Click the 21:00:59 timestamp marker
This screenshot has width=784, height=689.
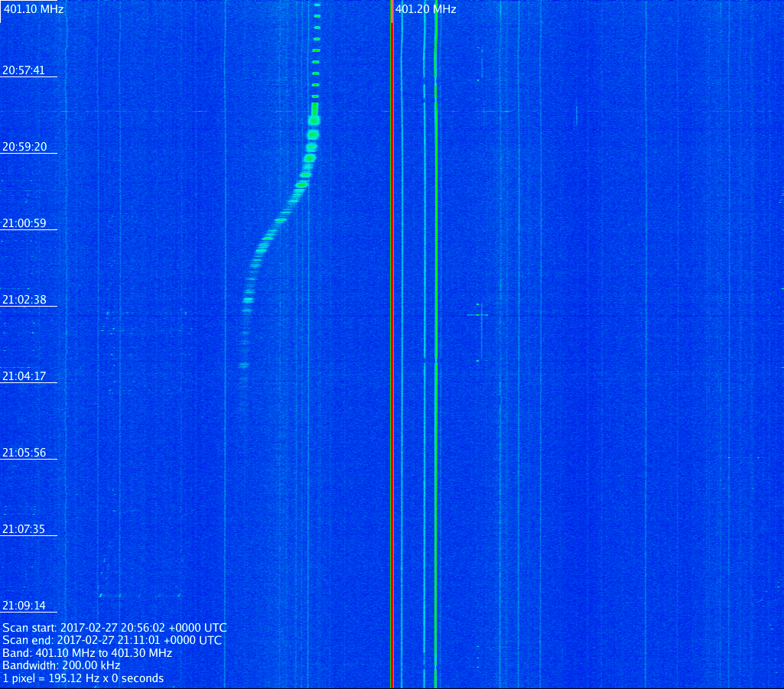point(24,223)
